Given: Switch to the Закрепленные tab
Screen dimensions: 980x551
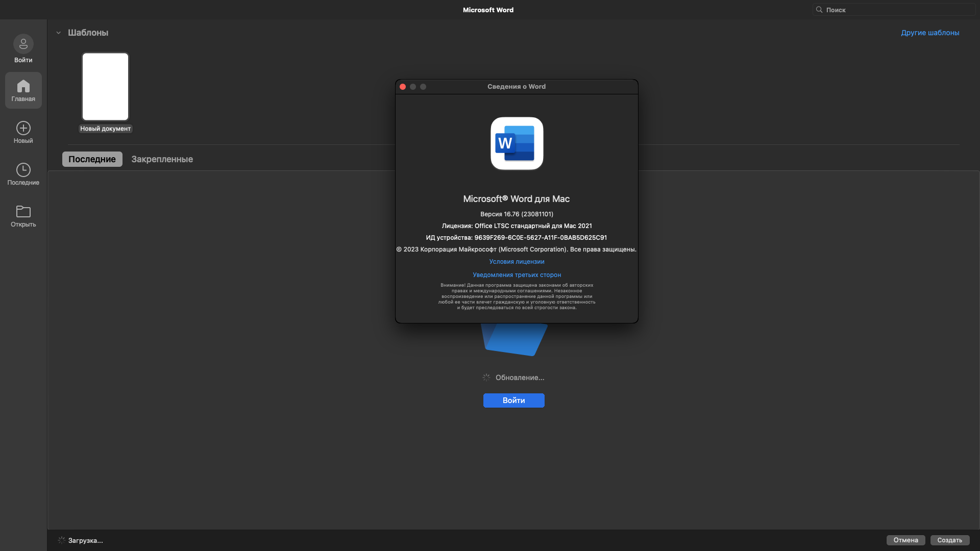Looking at the screenshot, I should tap(162, 159).
